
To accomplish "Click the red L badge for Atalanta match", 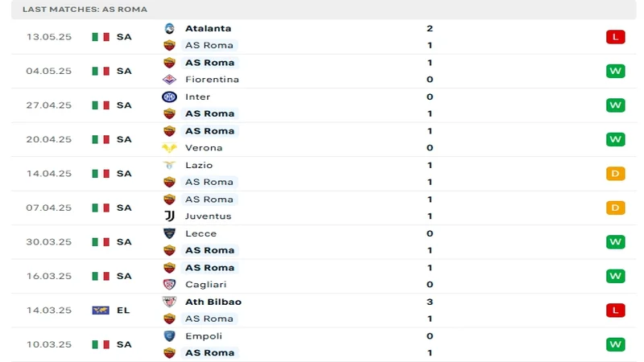I will 616,37.
